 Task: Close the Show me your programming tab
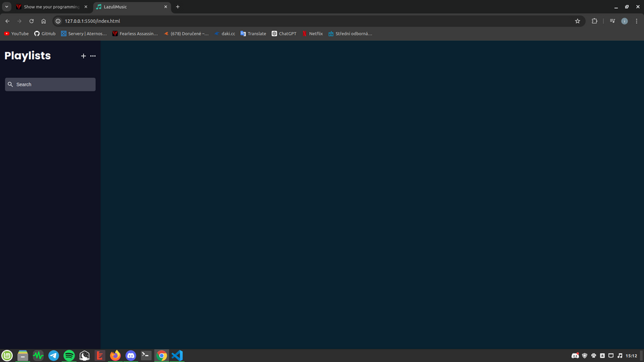click(86, 7)
